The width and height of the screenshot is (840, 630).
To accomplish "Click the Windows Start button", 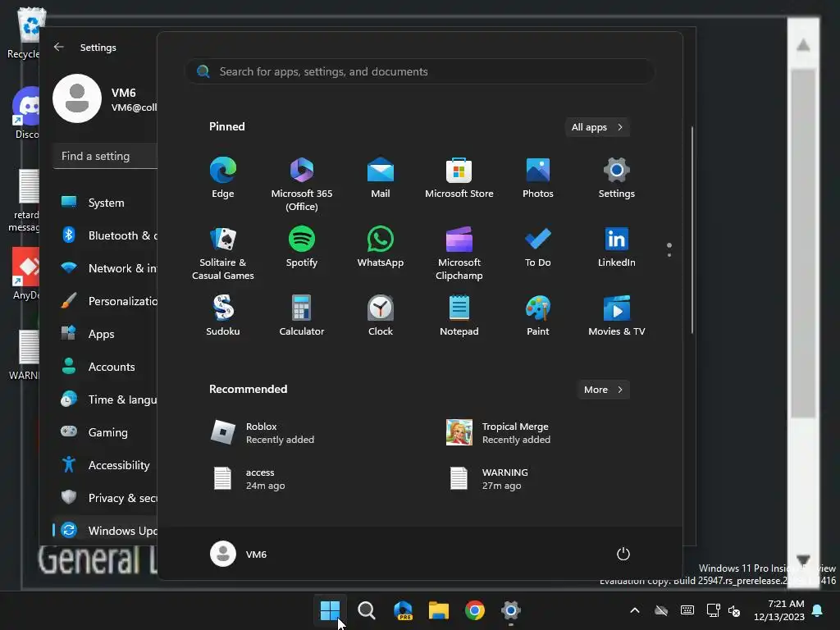I will pyautogui.click(x=330, y=610).
